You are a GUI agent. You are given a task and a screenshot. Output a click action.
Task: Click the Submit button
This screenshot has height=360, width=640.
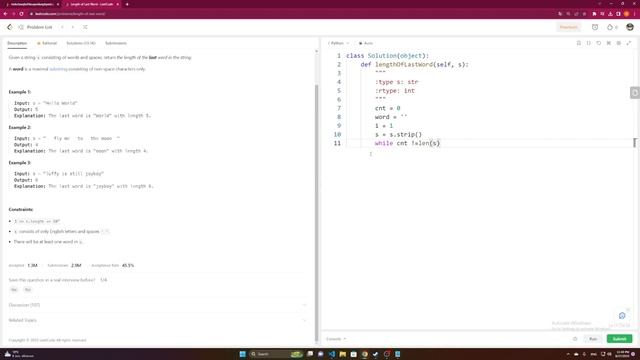click(619, 339)
